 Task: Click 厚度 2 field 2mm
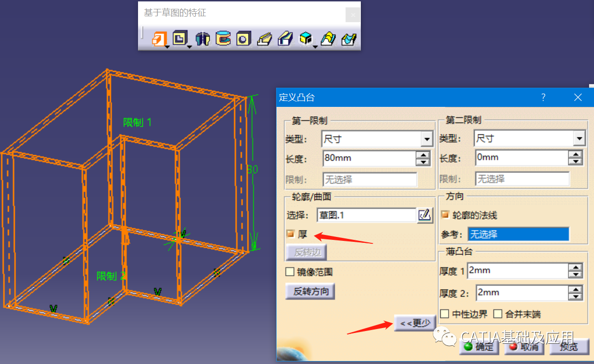pyautogui.click(x=522, y=293)
